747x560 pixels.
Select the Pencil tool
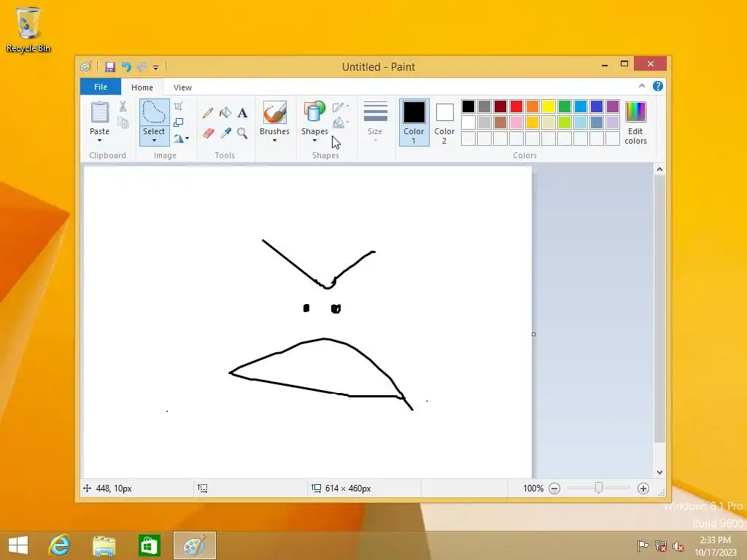click(x=208, y=113)
